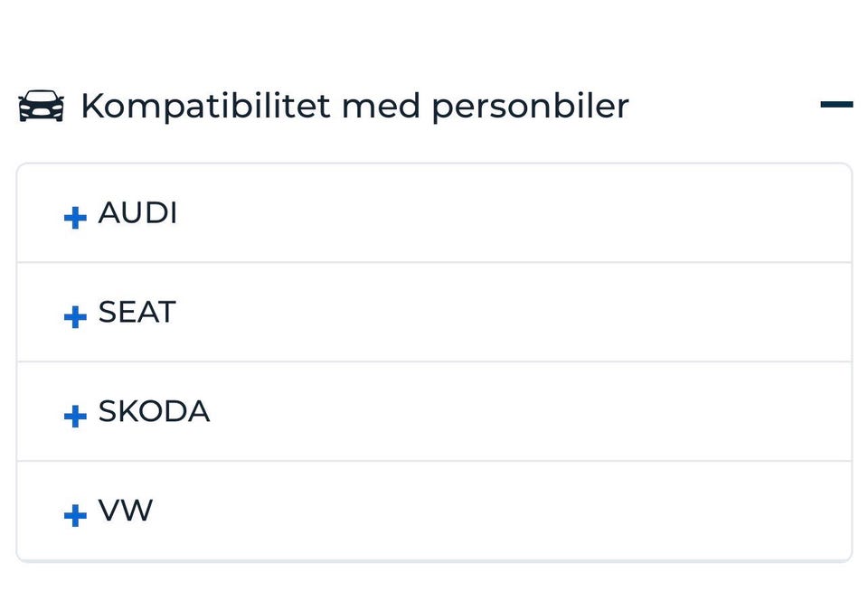Click empty space right of SKODA row

coord(633,412)
